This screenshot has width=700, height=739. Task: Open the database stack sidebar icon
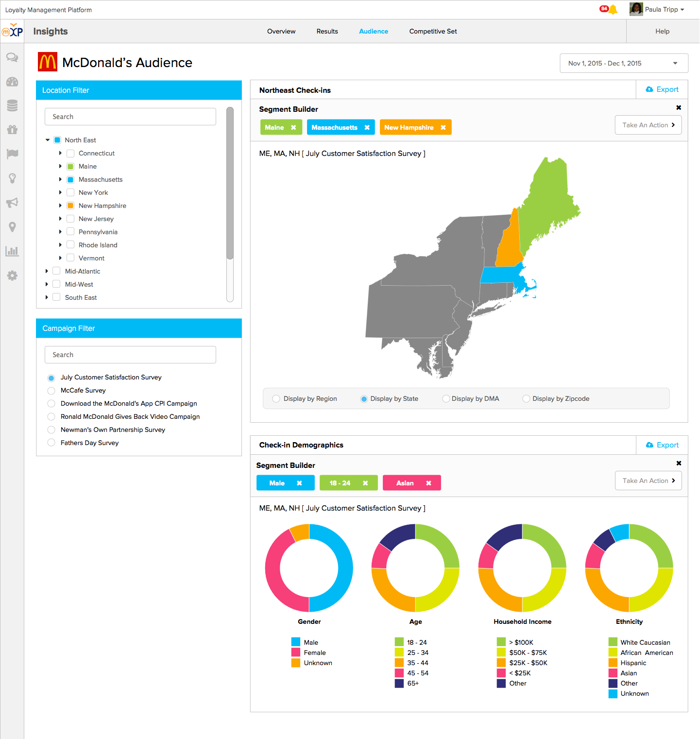tap(12, 105)
